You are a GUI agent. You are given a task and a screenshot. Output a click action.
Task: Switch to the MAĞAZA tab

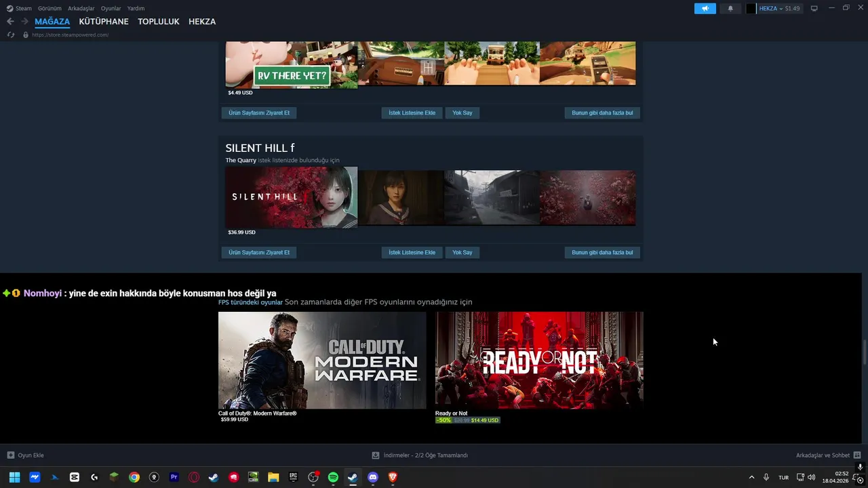pos(52,22)
